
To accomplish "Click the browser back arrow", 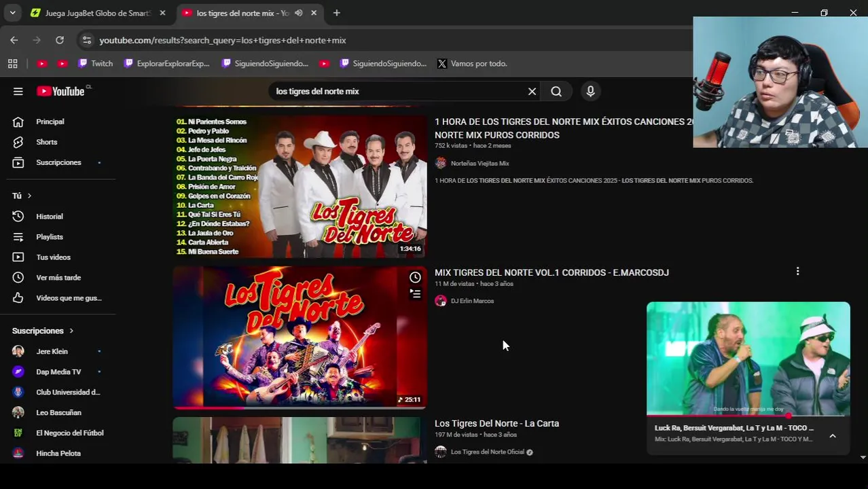I will (x=14, y=40).
